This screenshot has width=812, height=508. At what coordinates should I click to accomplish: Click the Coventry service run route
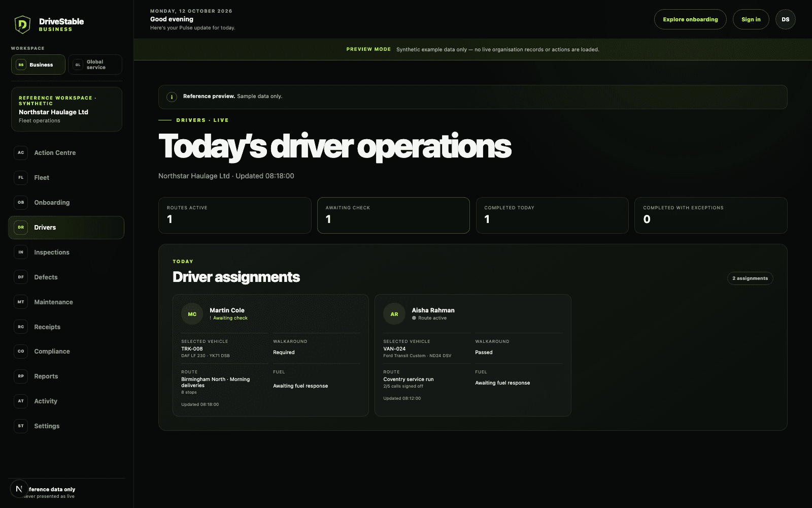(x=409, y=379)
